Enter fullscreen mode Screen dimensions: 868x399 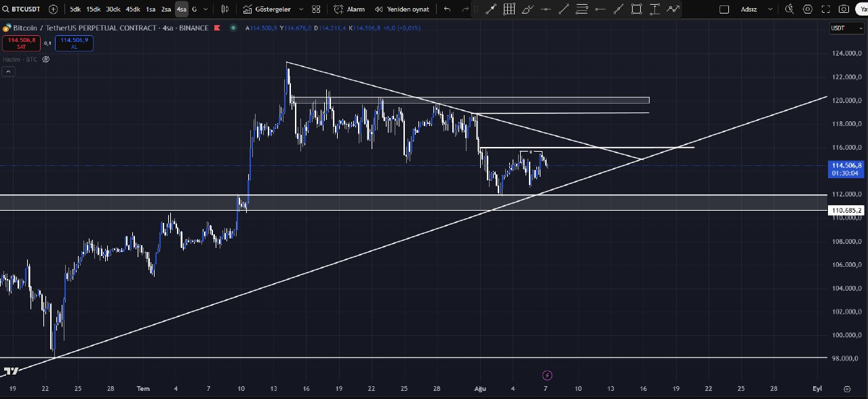click(x=825, y=9)
